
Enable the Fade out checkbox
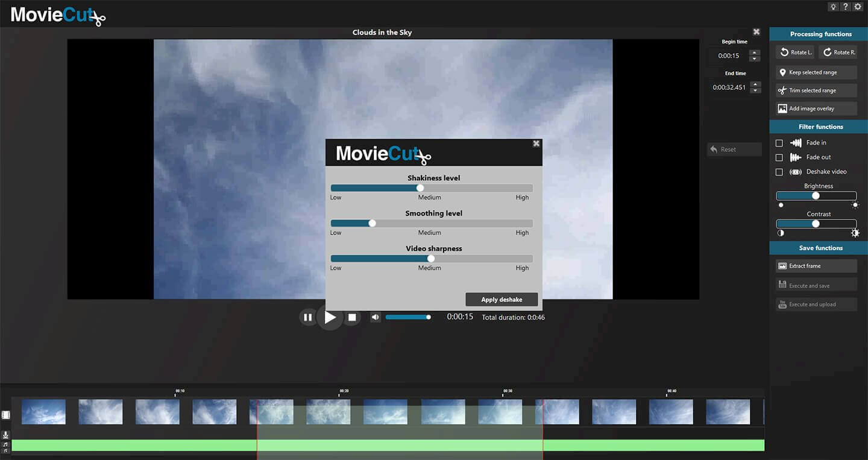pyautogui.click(x=779, y=157)
